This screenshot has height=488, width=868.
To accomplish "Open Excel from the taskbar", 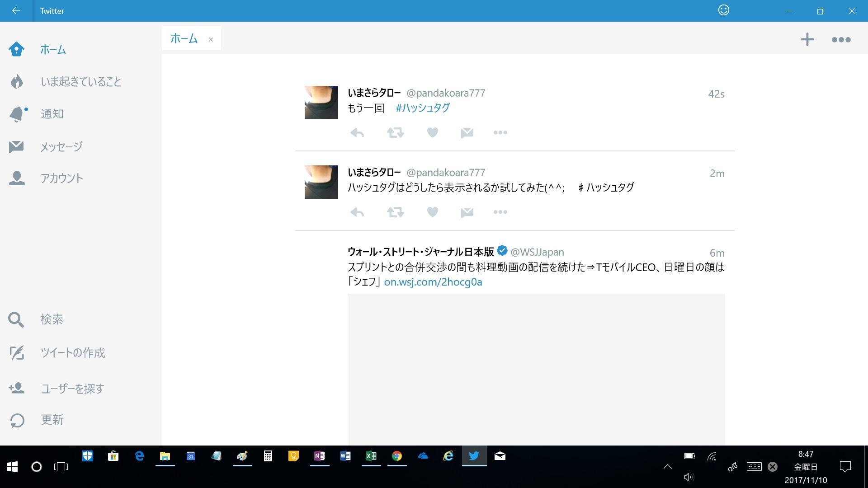I will click(x=371, y=456).
